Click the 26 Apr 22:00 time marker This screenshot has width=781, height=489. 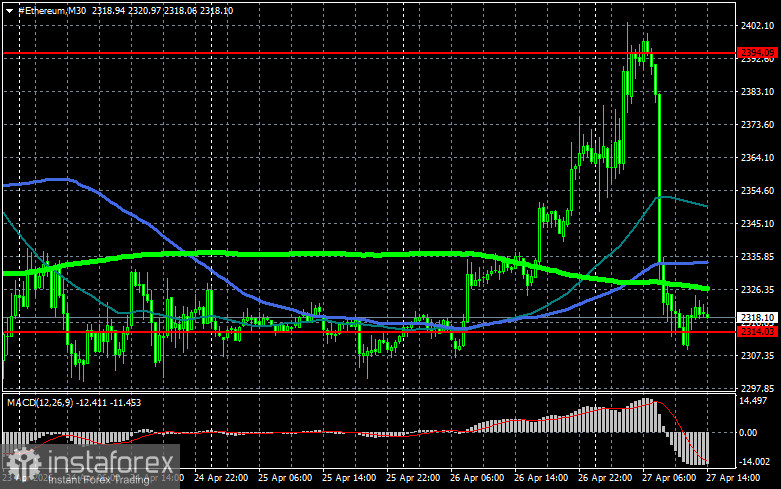tap(605, 478)
